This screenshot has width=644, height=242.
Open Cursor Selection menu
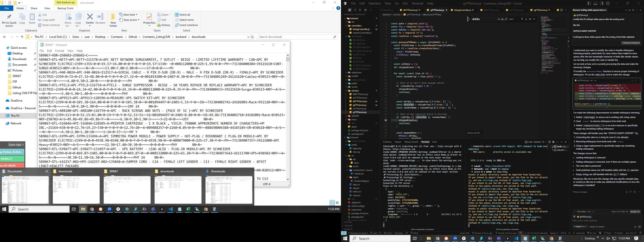(375, 3)
